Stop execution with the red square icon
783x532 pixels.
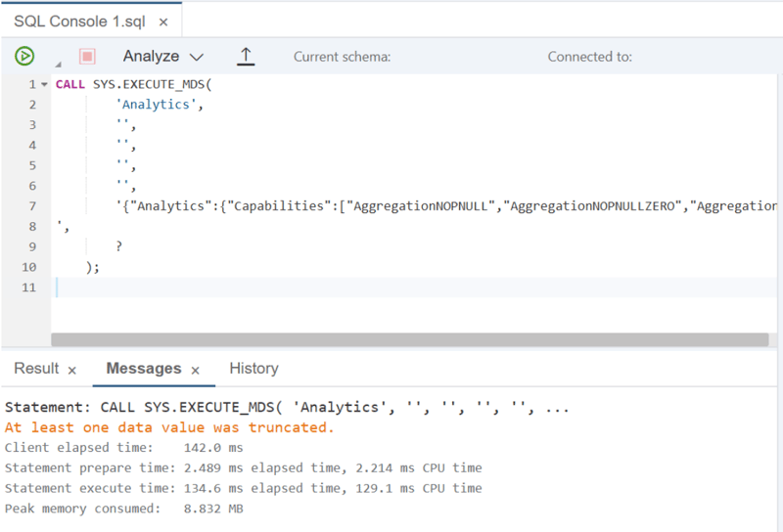click(87, 56)
